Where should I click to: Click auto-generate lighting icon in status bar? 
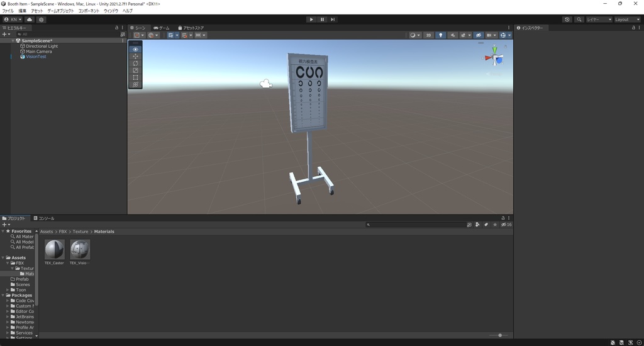tap(630, 343)
